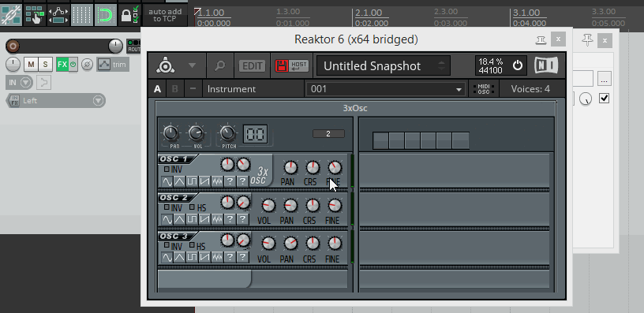The height and width of the screenshot is (313, 644).
Task: Mute the track with the M button
Action: point(31,65)
